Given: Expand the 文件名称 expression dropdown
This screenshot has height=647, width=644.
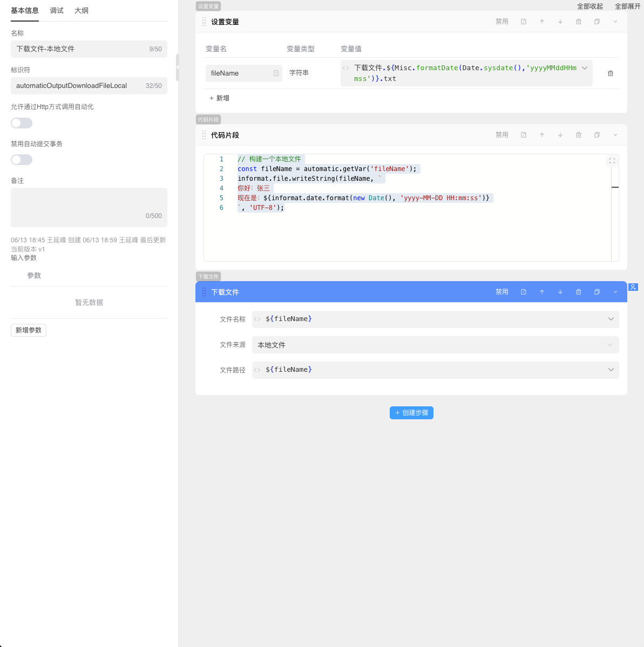Looking at the screenshot, I should pyautogui.click(x=611, y=319).
